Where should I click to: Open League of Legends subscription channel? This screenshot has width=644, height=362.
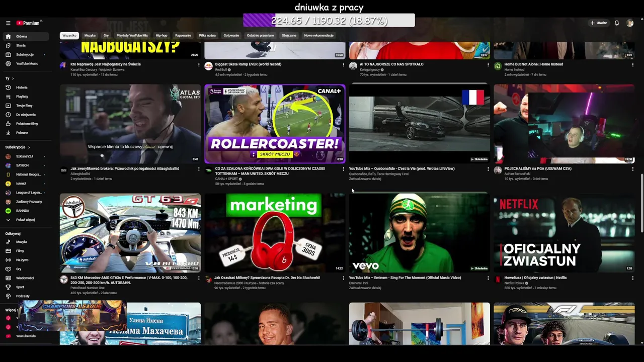(26, 193)
